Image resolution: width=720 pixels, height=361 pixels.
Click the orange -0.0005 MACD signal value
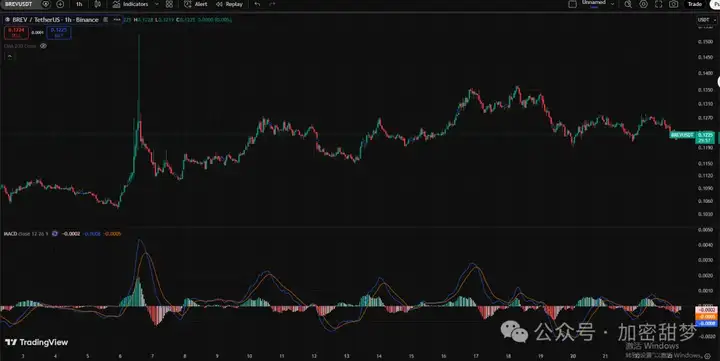pyautogui.click(x=112, y=234)
